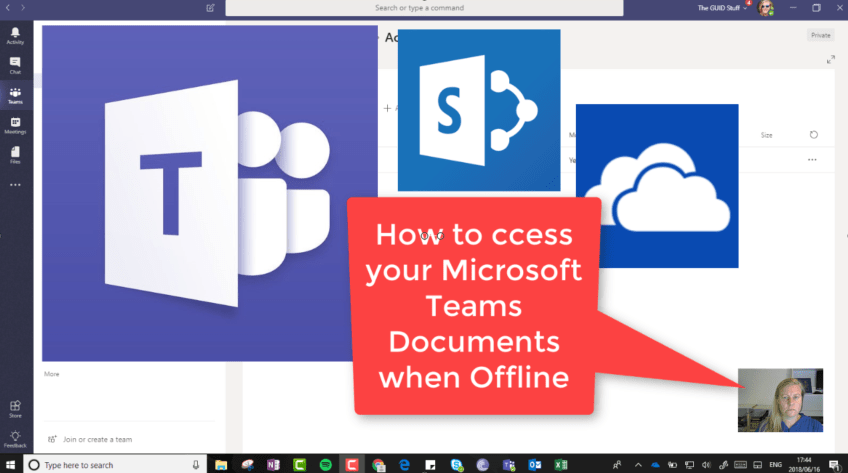Show more apps via the sidebar ellipsis
This screenshot has width=848, height=473.
(x=15, y=185)
